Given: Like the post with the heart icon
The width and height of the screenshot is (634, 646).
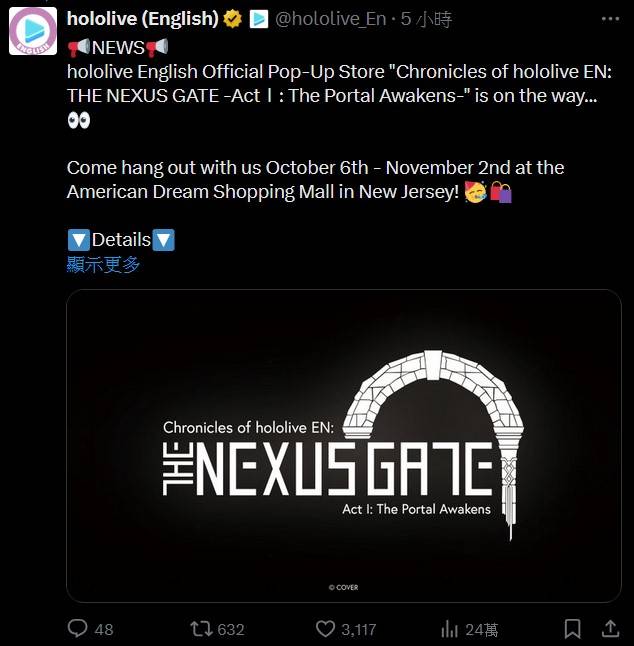Looking at the screenshot, I should (325, 629).
